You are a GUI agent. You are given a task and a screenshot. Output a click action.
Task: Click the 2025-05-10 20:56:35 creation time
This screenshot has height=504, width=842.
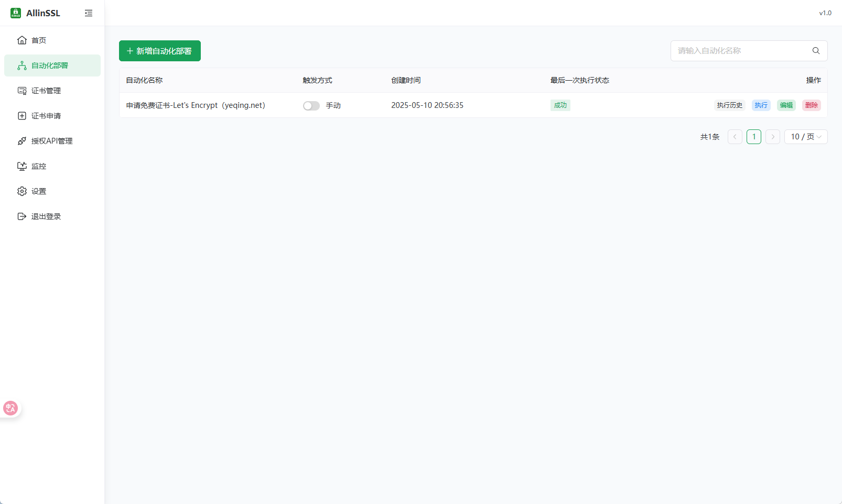coord(427,105)
